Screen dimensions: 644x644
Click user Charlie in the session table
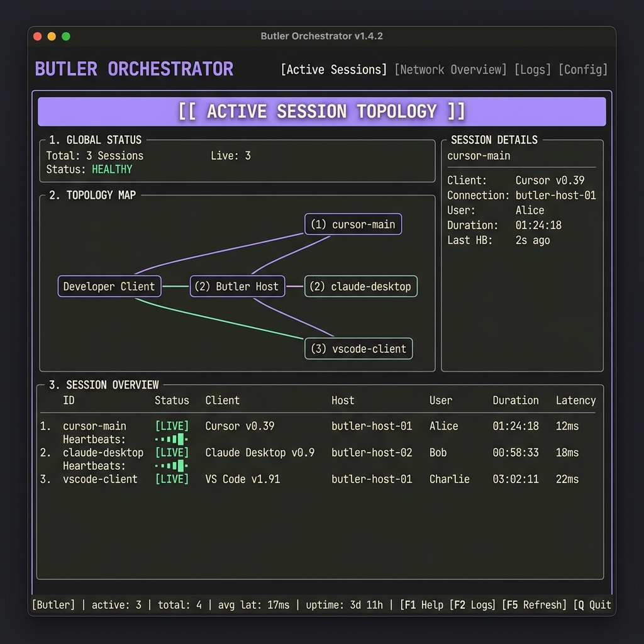449,479
